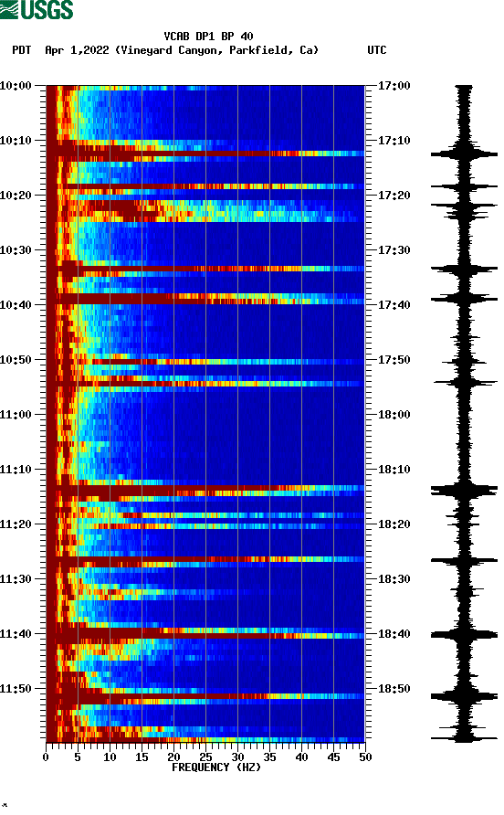Viewport: 504px width, 815px height.
Task: Click the '18:40' UTC time label
Action: pos(394,633)
